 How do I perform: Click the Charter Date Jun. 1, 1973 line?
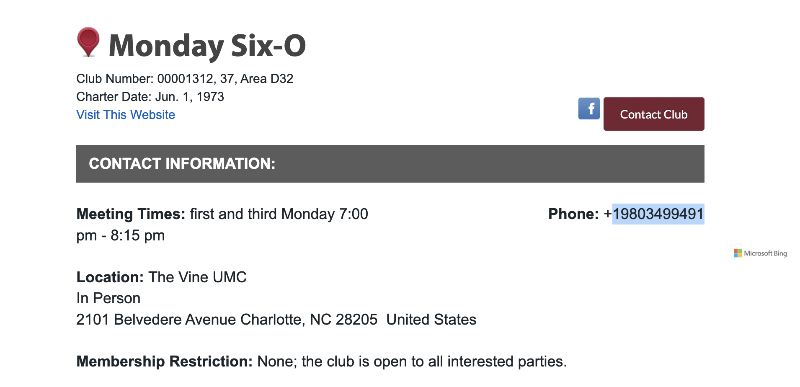click(x=150, y=97)
